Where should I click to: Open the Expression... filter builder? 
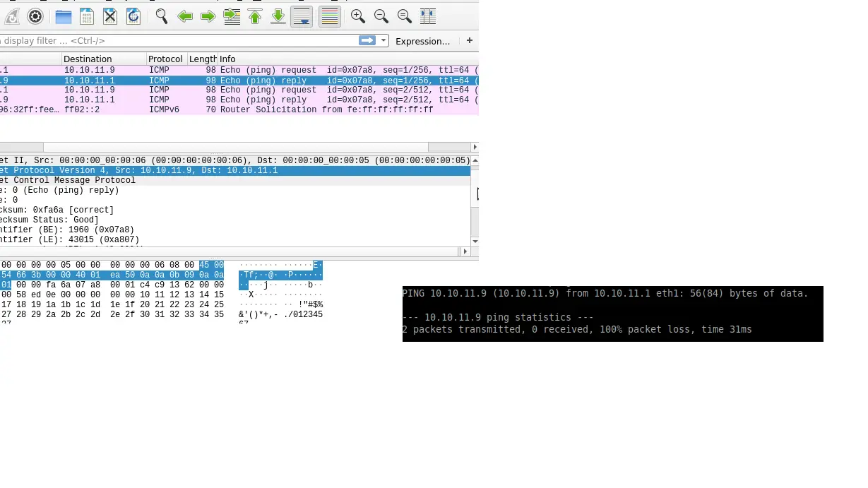(422, 41)
